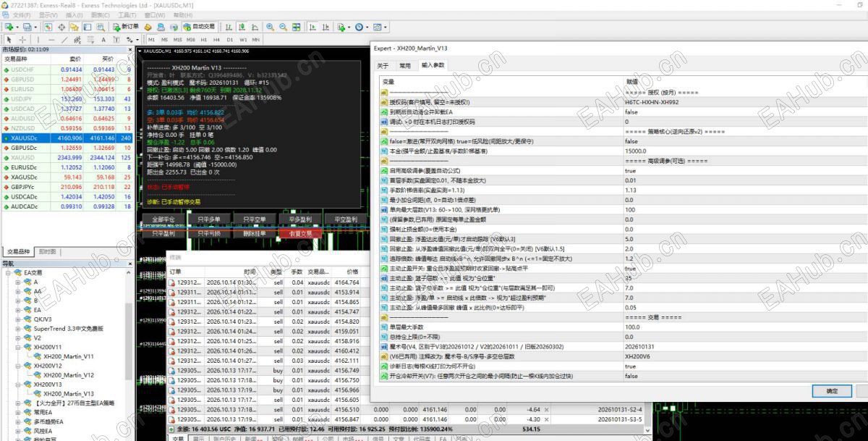Select the horizontal line drawing tool
The image size is (868, 441).
click(x=52, y=39)
